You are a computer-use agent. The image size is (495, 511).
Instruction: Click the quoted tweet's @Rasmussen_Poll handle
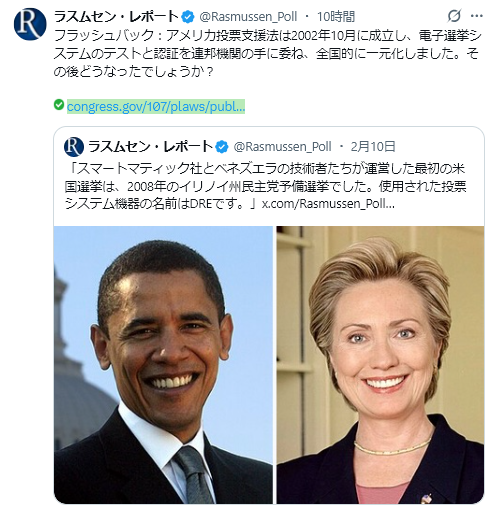282,146
